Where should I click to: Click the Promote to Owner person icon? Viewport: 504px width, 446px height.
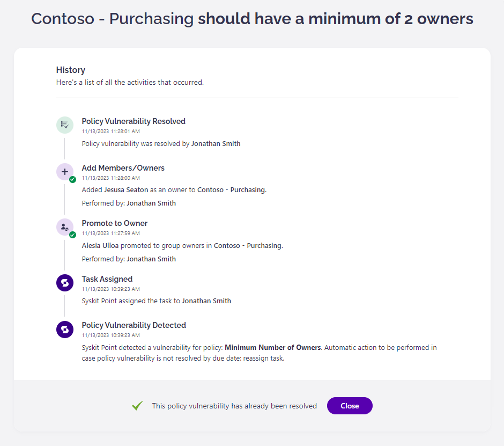[x=65, y=227]
